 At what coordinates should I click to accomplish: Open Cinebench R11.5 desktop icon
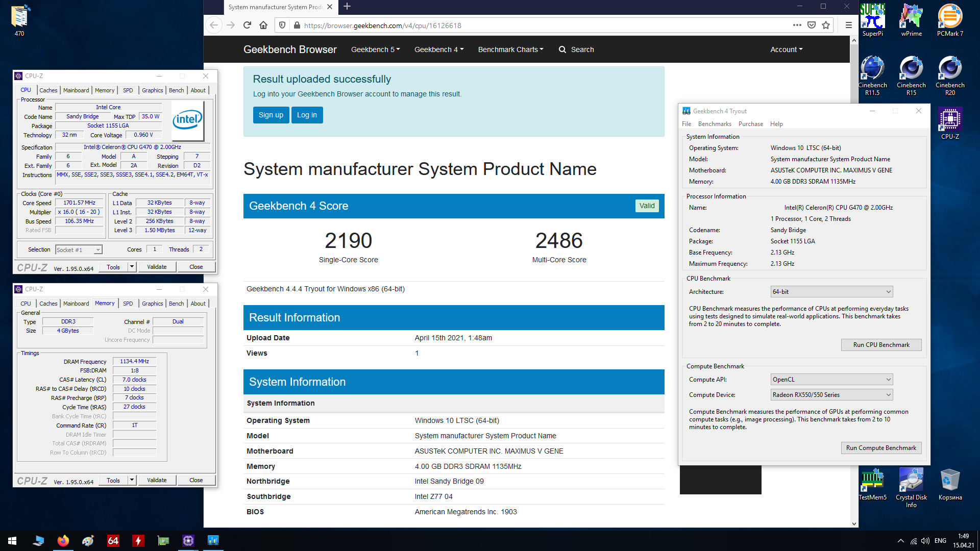pyautogui.click(x=872, y=76)
